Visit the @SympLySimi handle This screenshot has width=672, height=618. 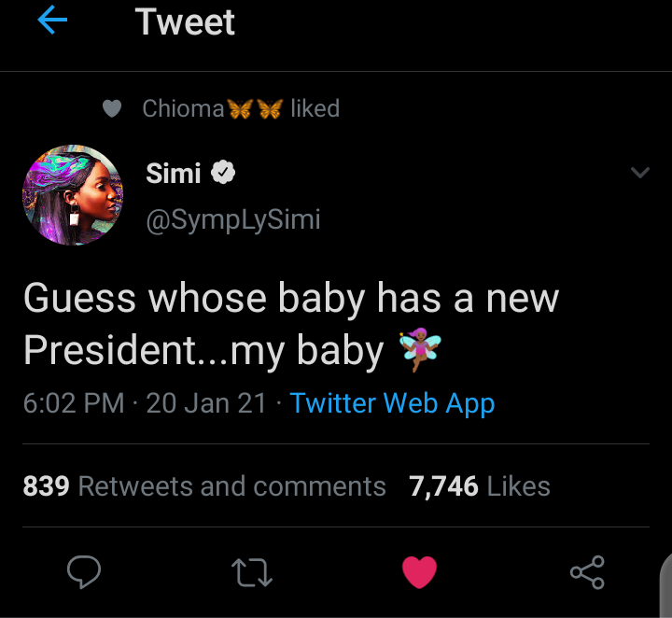pyautogui.click(x=233, y=219)
